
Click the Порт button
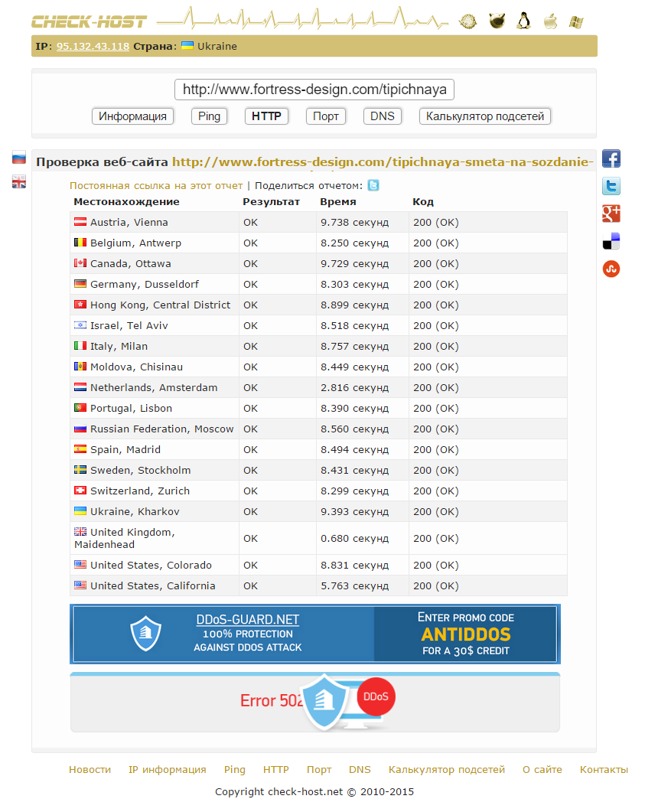click(326, 116)
